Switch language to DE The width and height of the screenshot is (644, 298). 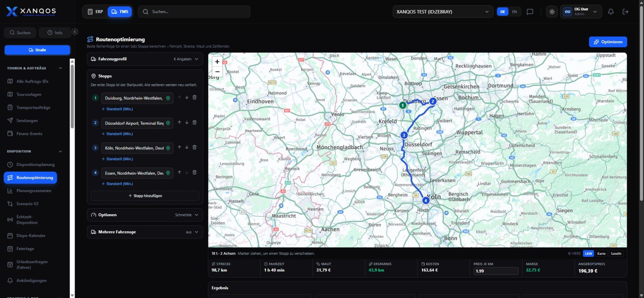(503, 12)
